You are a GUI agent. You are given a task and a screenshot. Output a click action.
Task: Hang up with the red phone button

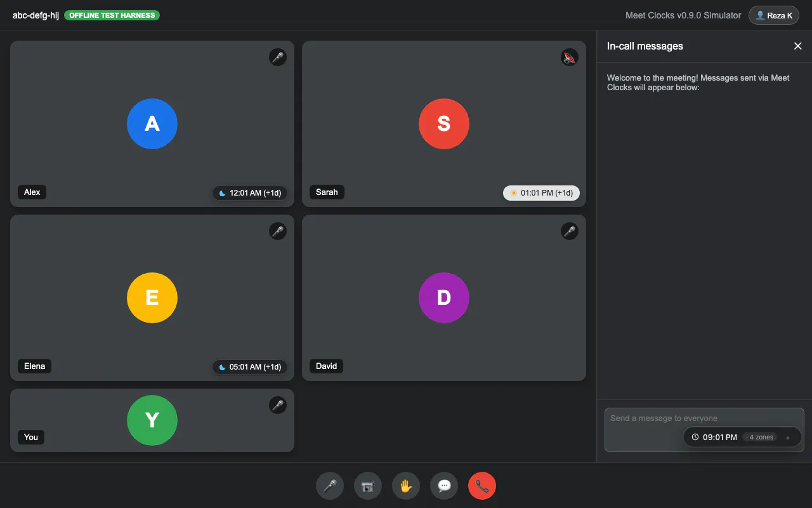pos(482,486)
